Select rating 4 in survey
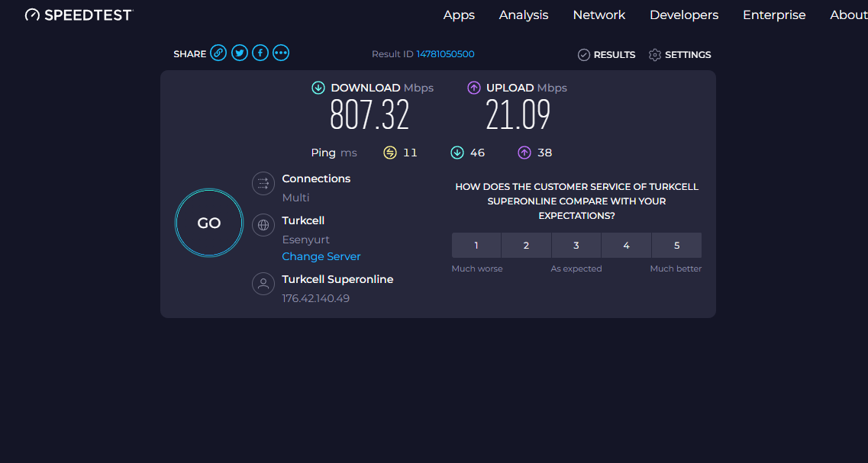This screenshot has width=868, height=463. click(626, 246)
